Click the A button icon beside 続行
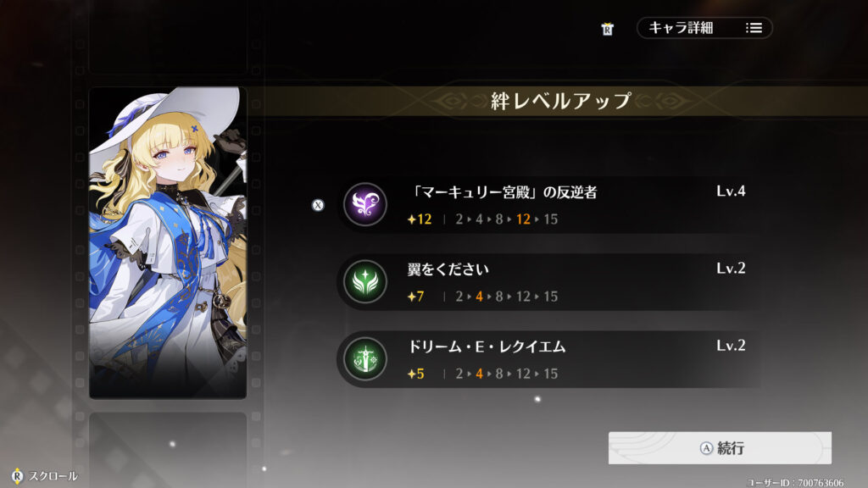868x488 pixels. tap(706, 448)
